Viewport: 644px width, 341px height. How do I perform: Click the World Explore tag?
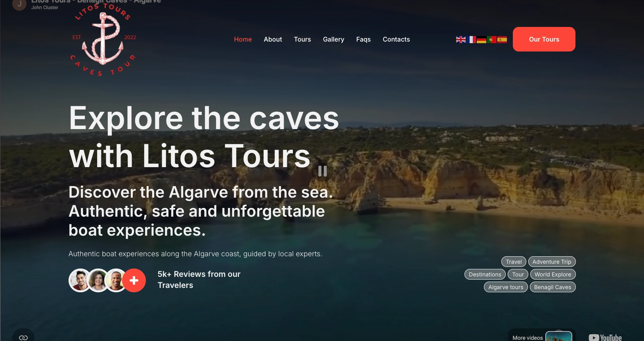[x=553, y=274]
